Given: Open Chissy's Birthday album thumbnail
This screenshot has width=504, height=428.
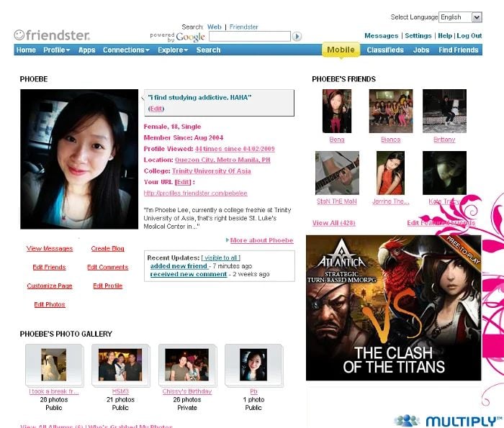Looking at the screenshot, I should click(186, 365).
